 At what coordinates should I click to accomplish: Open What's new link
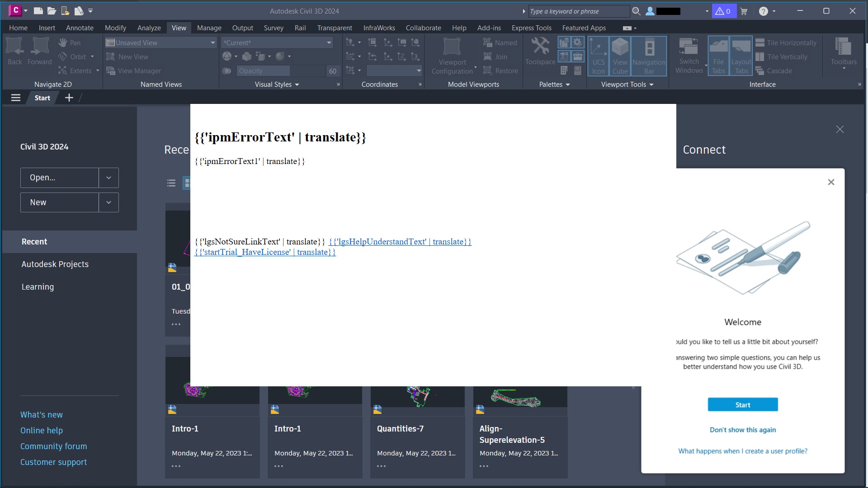42,414
